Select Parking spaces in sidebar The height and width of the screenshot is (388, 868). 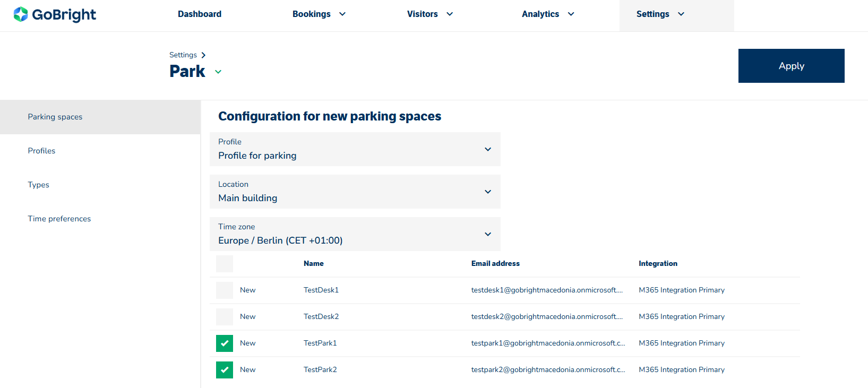pos(55,117)
